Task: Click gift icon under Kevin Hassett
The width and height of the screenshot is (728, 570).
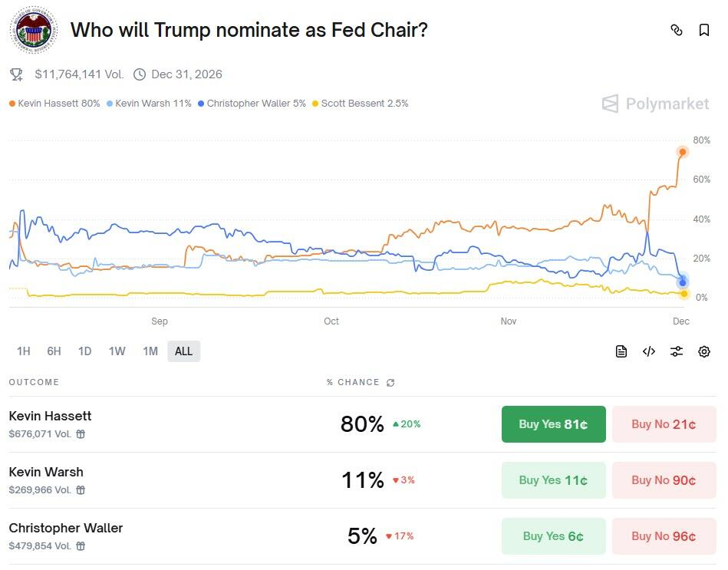Action: tap(81, 434)
